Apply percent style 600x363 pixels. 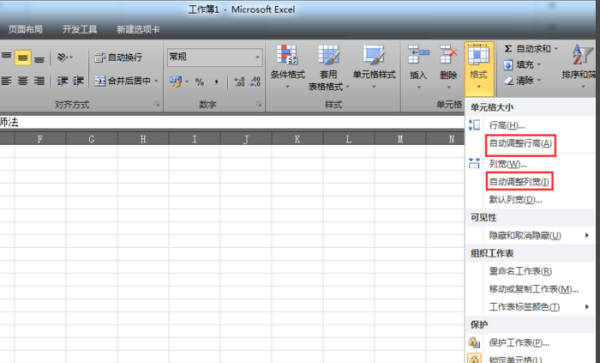coord(199,81)
